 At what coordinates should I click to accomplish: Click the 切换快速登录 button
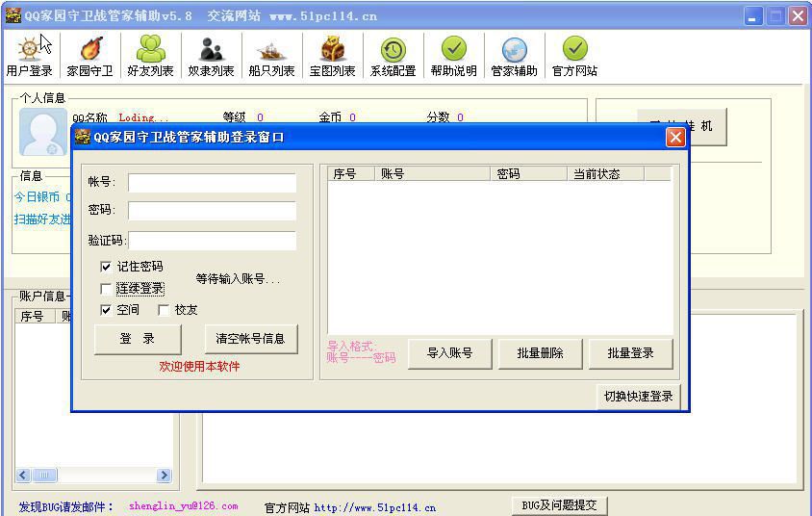coord(639,397)
